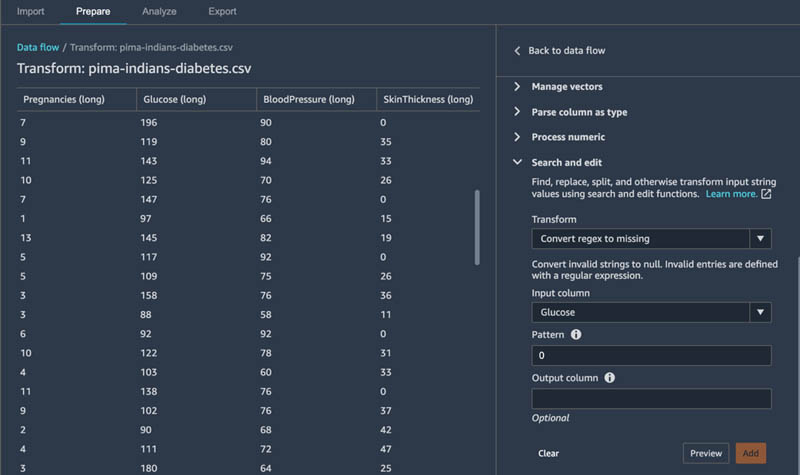The height and width of the screenshot is (475, 800).
Task: Click the SkinThickness (long) column header
Action: click(428, 99)
